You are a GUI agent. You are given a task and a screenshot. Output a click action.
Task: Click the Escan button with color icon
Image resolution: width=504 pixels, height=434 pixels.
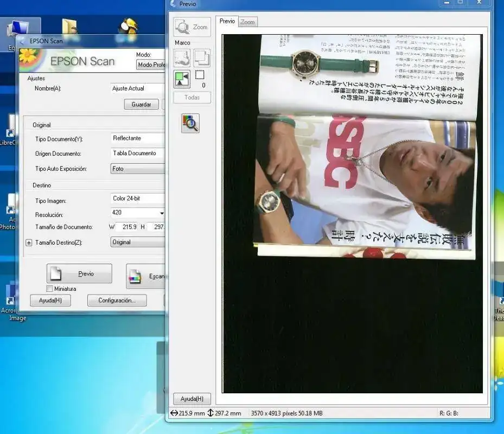pos(145,276)
